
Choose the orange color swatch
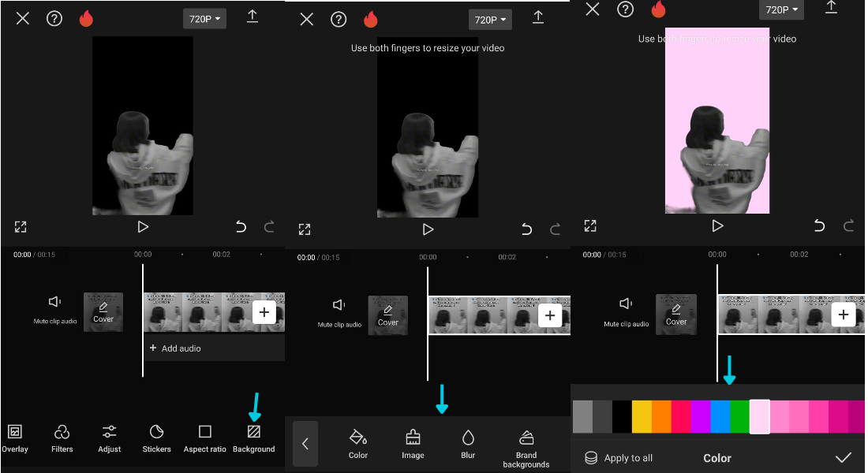pos(661,416)
